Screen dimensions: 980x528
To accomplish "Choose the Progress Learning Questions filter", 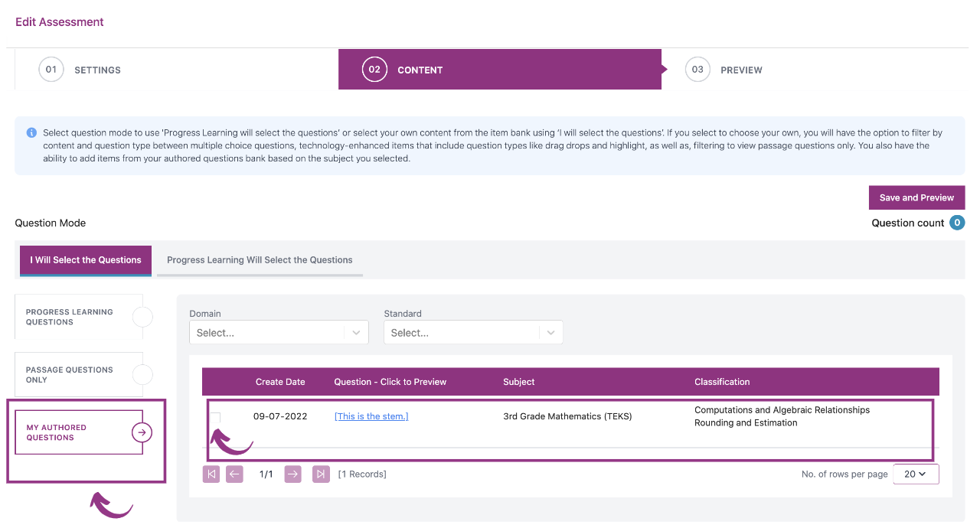I will [79, 317].
